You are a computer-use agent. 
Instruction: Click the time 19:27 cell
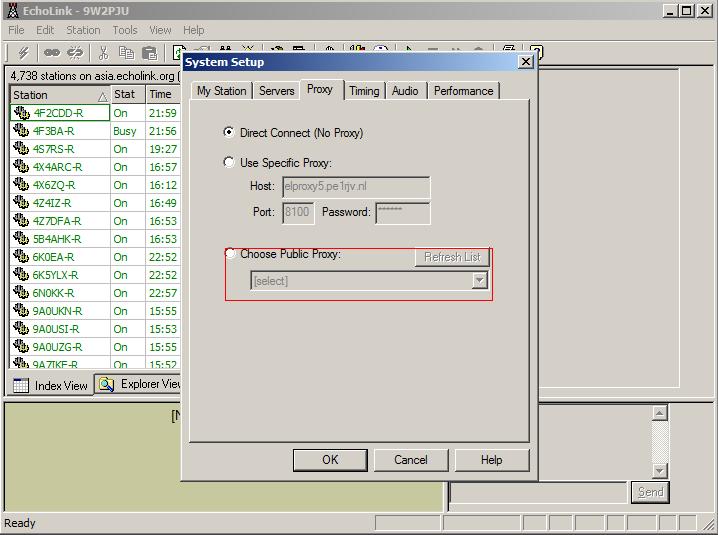(x=163, y=149)
